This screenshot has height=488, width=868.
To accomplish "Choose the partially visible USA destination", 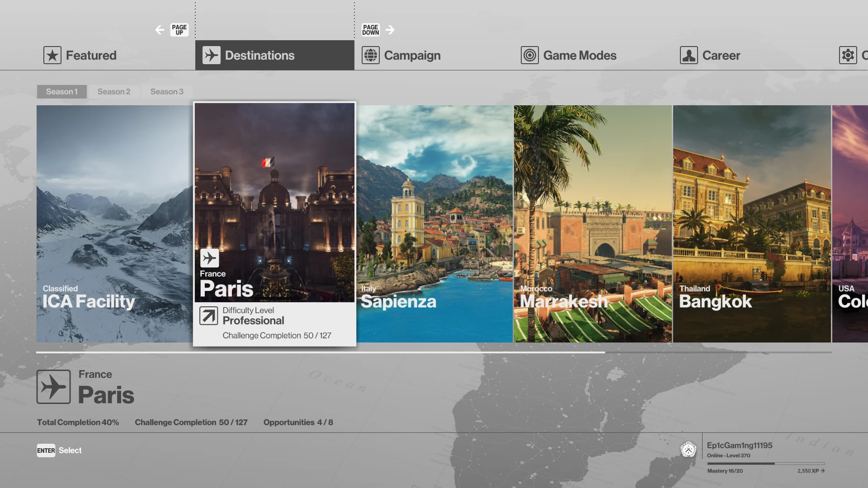I will click(850, 224).
